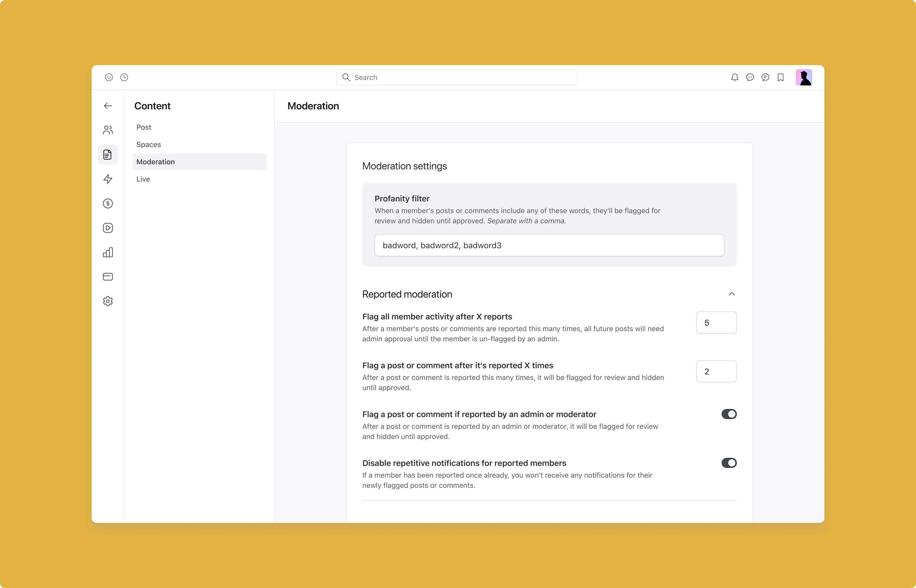Screen dimensions: 916x588
Task: Open the Post menu item
Action: [x=199, y=127]
